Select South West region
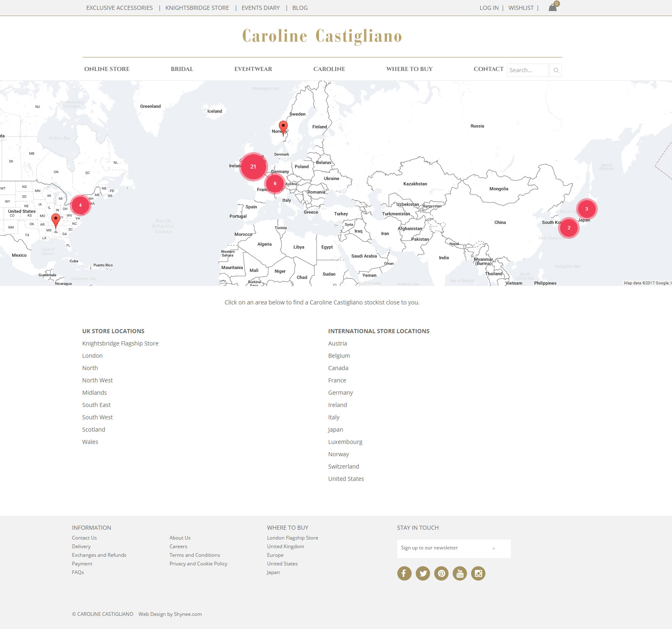 tap(97, 417)
